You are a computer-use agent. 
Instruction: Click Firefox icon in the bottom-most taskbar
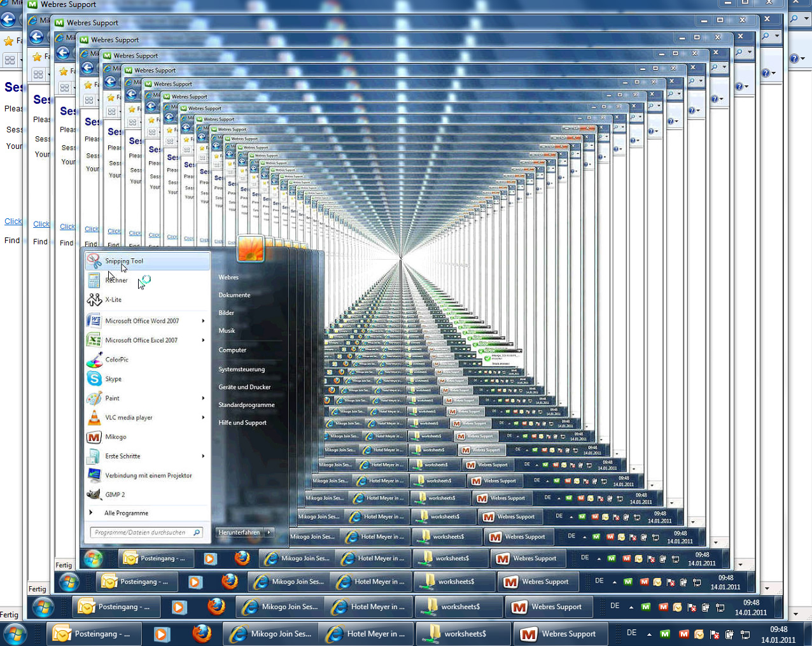[202, 633]
